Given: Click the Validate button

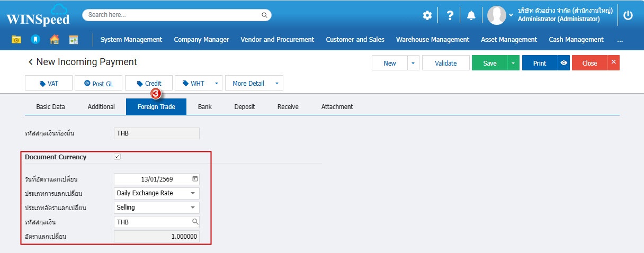Looking at the screenshot, I should point(445,63).
